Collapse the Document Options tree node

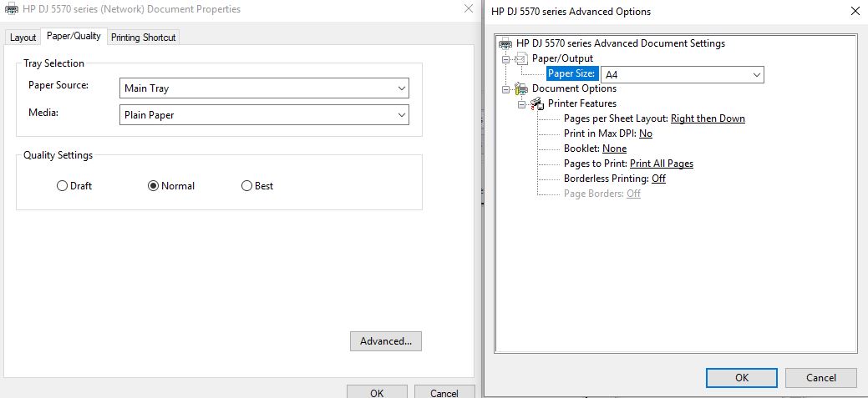click(505, 88)
